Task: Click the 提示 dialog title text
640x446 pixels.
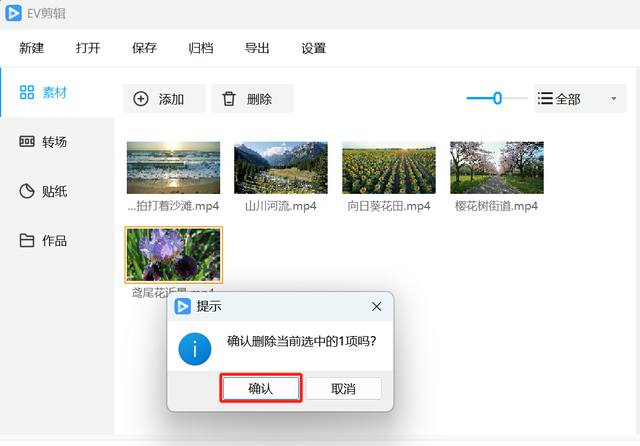Action: click(209, 306)
